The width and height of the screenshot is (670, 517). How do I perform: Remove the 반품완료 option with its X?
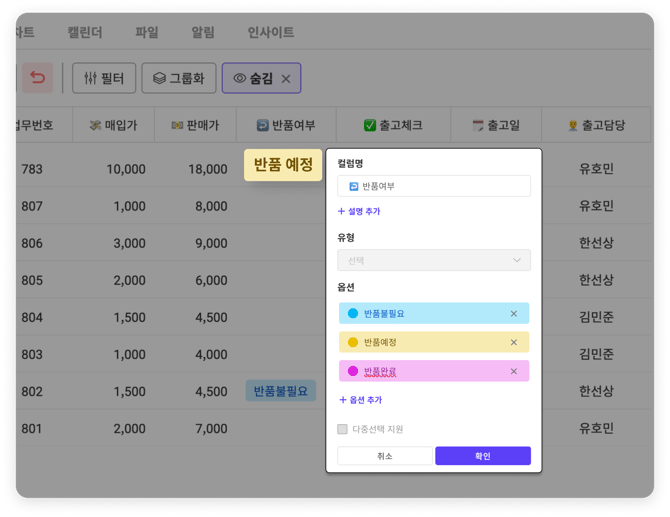point(514,371)
